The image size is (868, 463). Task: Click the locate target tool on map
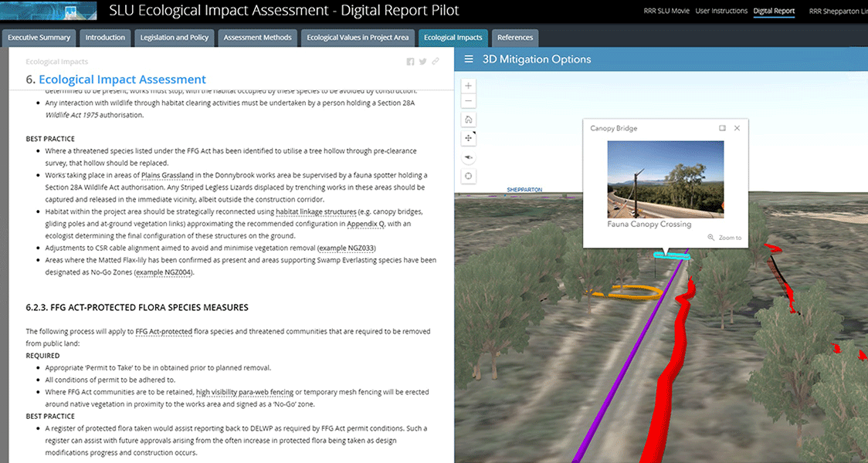click(x=468, y=176)
